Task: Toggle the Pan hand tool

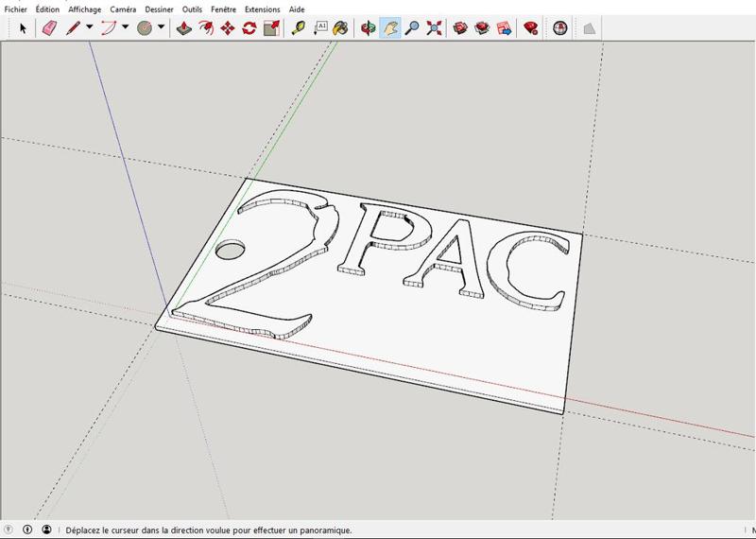Action: 390,28
